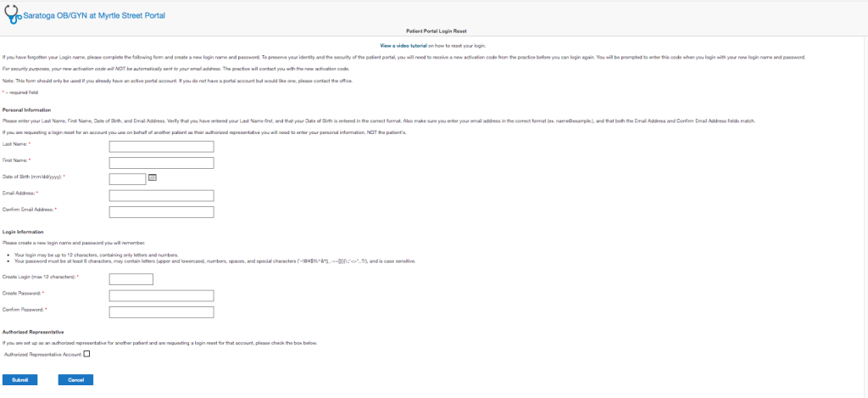Click the 'Create Login (max 12 characters)' label
Viewport: 868px width, 398px height.
[41, 276]
